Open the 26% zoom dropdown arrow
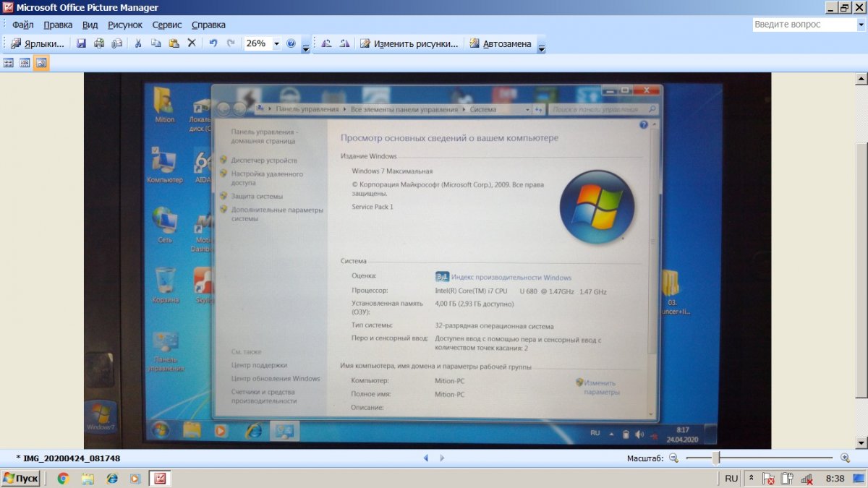The image size is (868, 488). (276, 43)
